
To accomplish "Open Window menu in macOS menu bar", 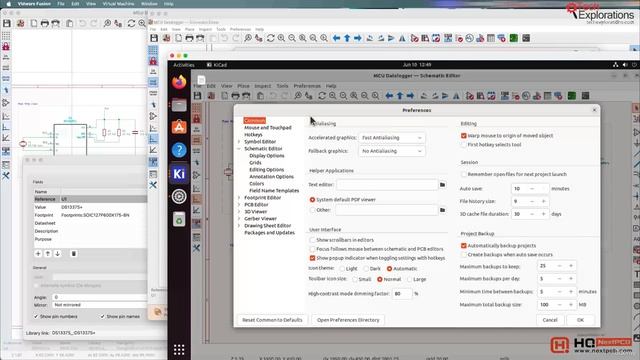I will point(149,4).
